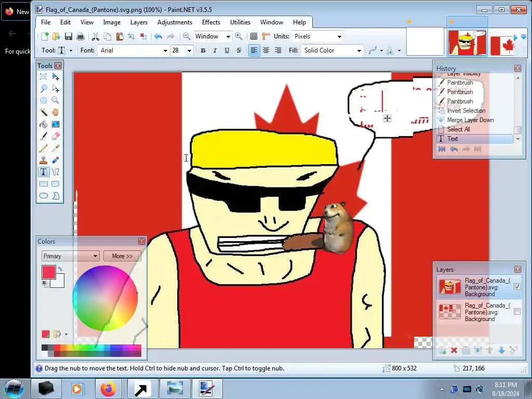This screenshot has height=399, width=532.
Task: Select the Paintbrush tool
Action: [44, 136]
